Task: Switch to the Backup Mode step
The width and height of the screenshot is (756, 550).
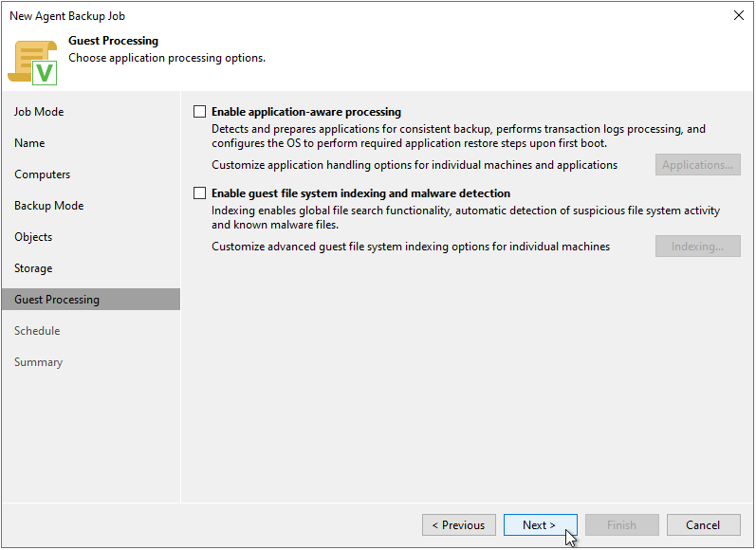Action: (49, 206)
